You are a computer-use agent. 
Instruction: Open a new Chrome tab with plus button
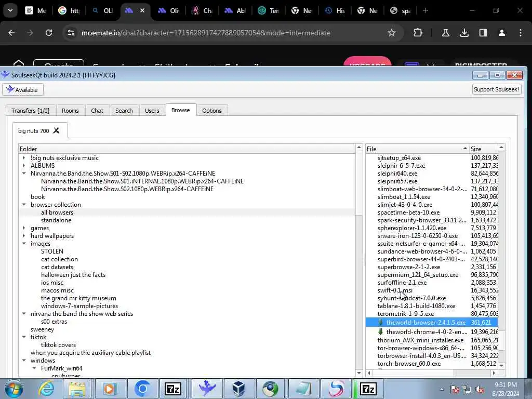coord(425,10)
